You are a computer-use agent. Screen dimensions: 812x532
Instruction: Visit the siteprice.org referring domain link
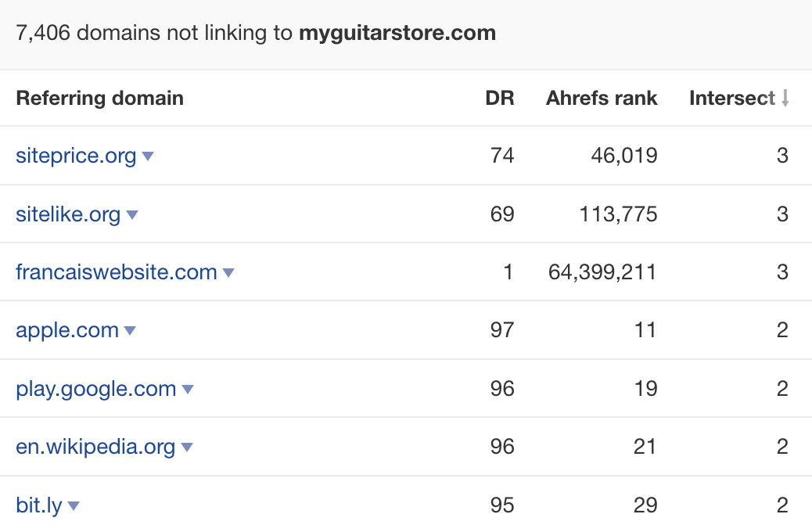pos(74,156)
